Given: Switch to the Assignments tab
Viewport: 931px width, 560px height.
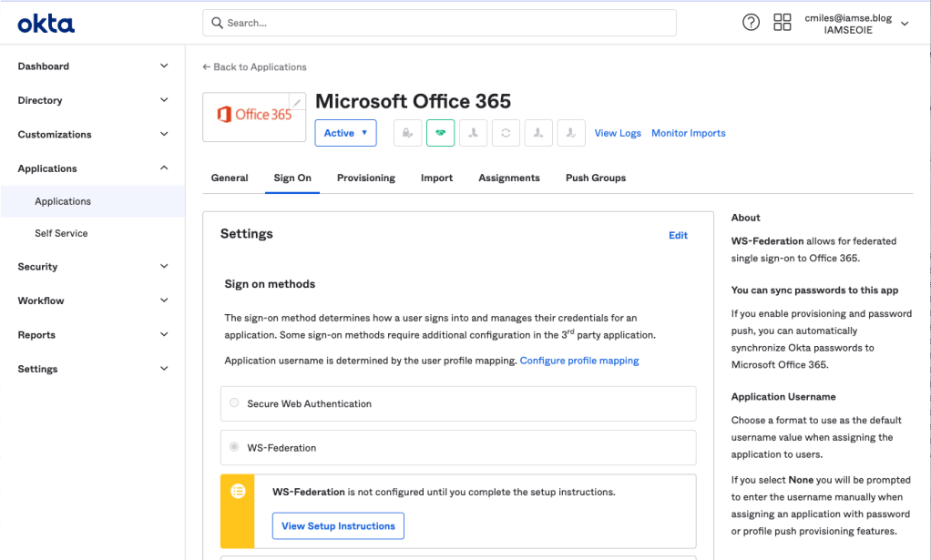Looking at the screenshot, I should 508,178.
